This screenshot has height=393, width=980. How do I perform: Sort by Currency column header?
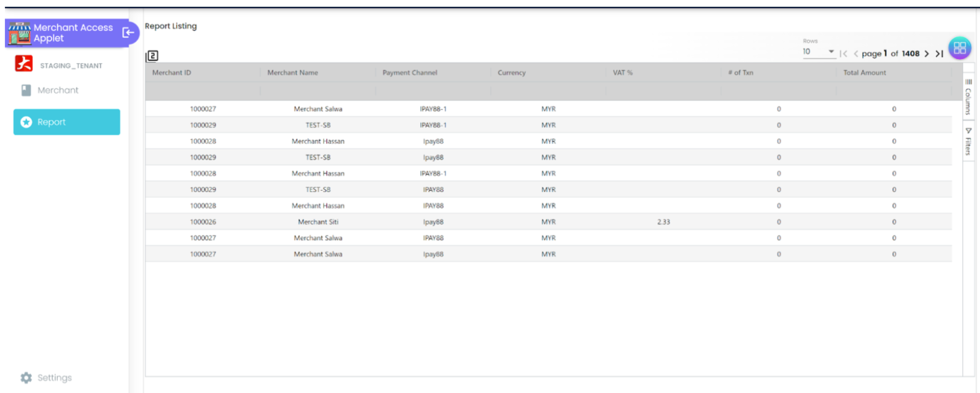pos(548,72)
